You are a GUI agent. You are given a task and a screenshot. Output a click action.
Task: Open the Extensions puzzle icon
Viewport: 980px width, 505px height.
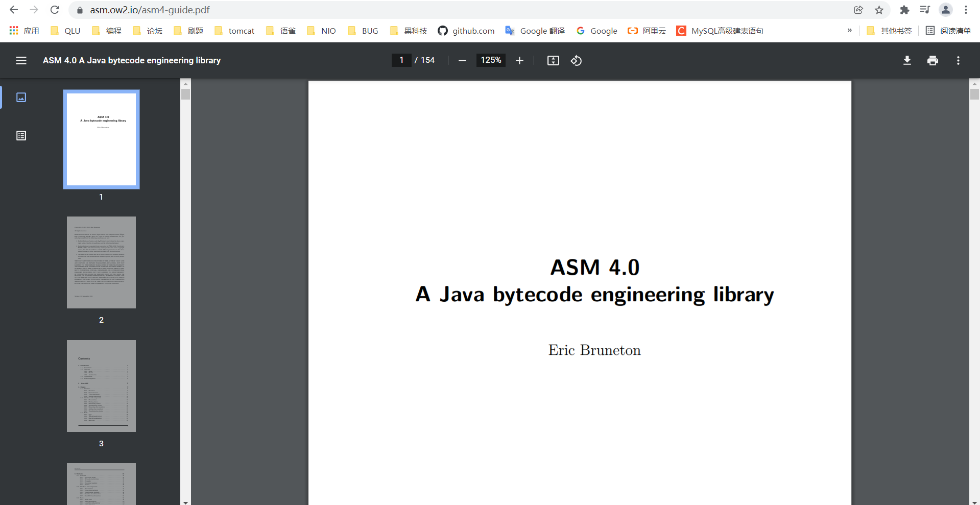pyautogui.click(x=904, y=10)
